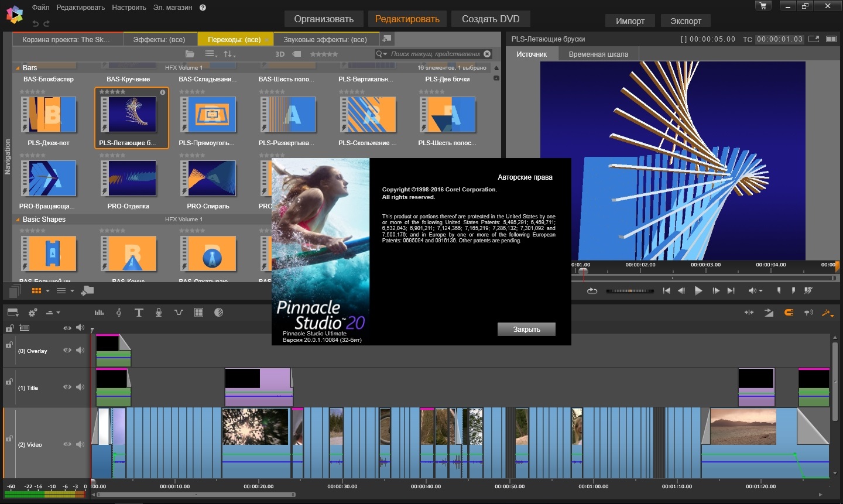This screenshot has height=504, width=843.
Task: Open the Файл menu
Action: (40, 8)
